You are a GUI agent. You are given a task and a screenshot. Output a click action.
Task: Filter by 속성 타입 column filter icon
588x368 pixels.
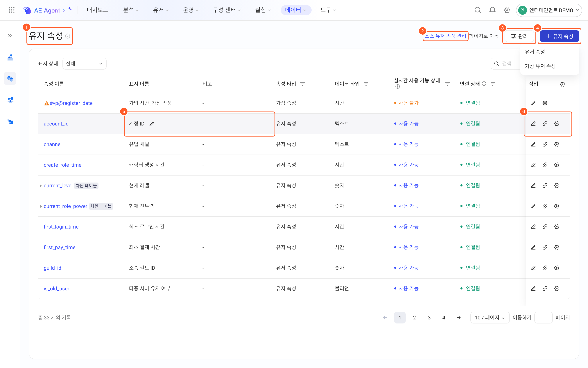point(302,84)
